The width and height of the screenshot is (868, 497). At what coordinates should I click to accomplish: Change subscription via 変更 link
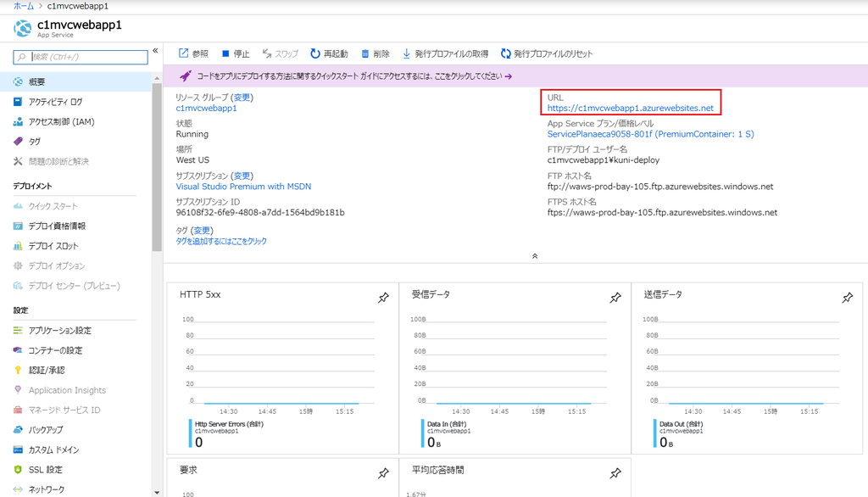point(242,176)
